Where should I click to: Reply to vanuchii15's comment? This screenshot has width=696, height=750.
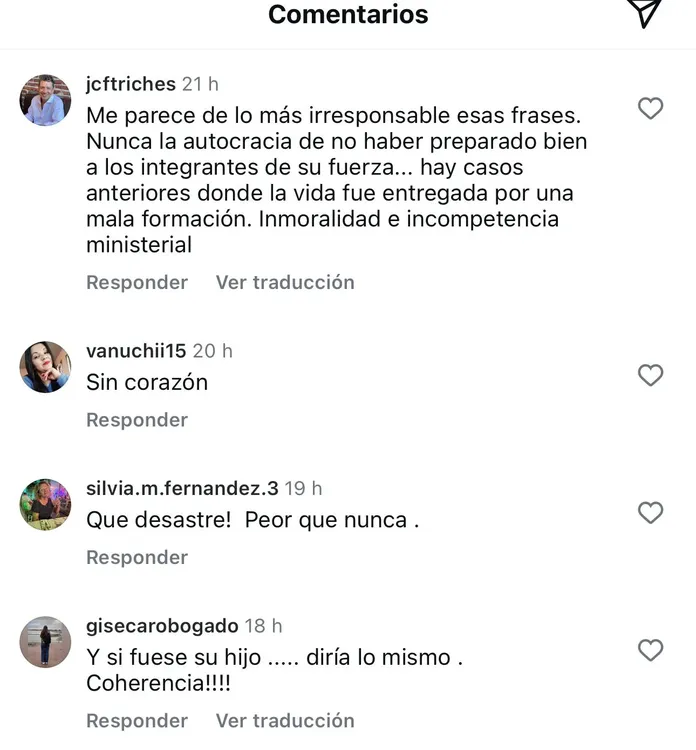click(x=137, y=420)
